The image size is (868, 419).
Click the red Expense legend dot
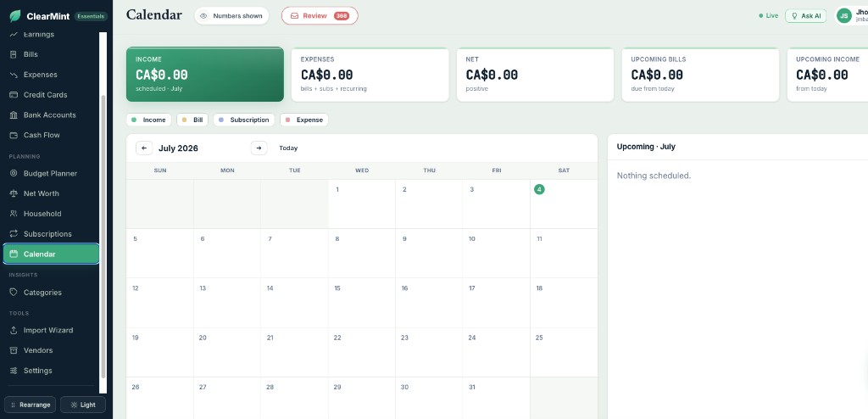pyautogui.click(x=288, y=120)
